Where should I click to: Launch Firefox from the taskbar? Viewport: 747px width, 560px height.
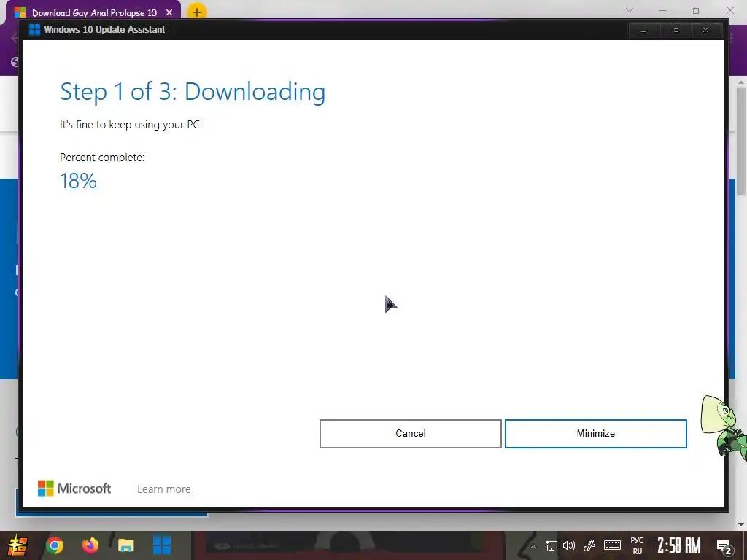pos(90,545)
